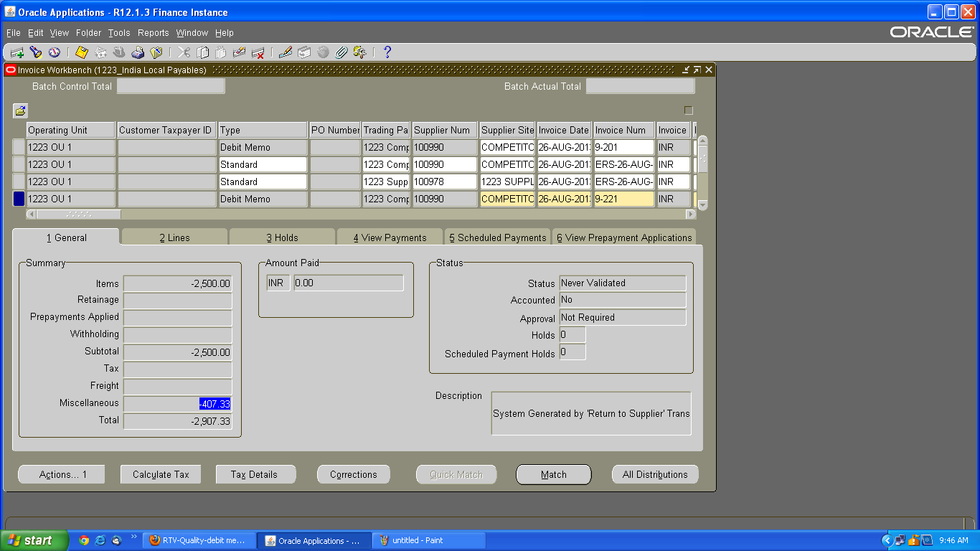This screenshot has width=980, height=551.
Task: Show the Navigator via the compass icon
Action: coord(54,52)
